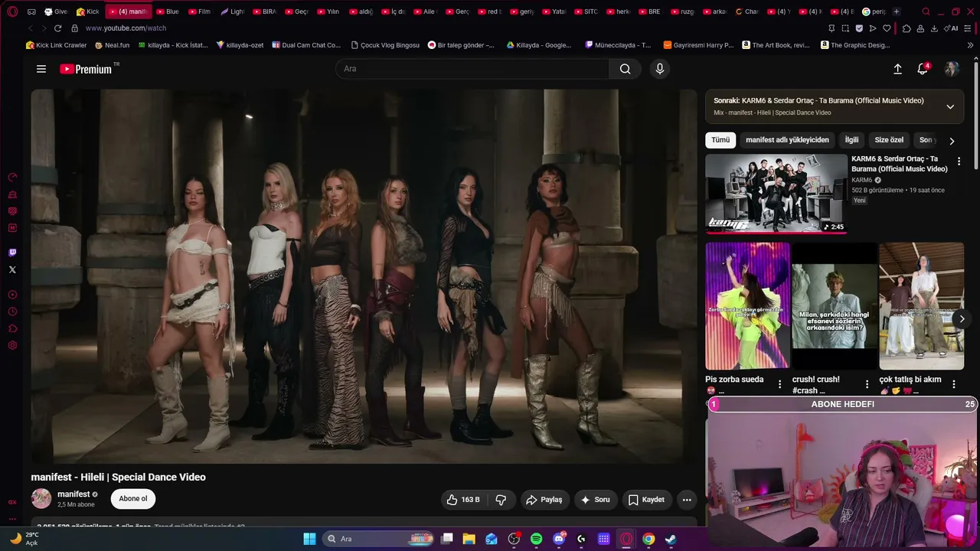Viewport: 980px width, 551px height.
Task: Open File Explorer from the taskbar
Action: (469, 539)
